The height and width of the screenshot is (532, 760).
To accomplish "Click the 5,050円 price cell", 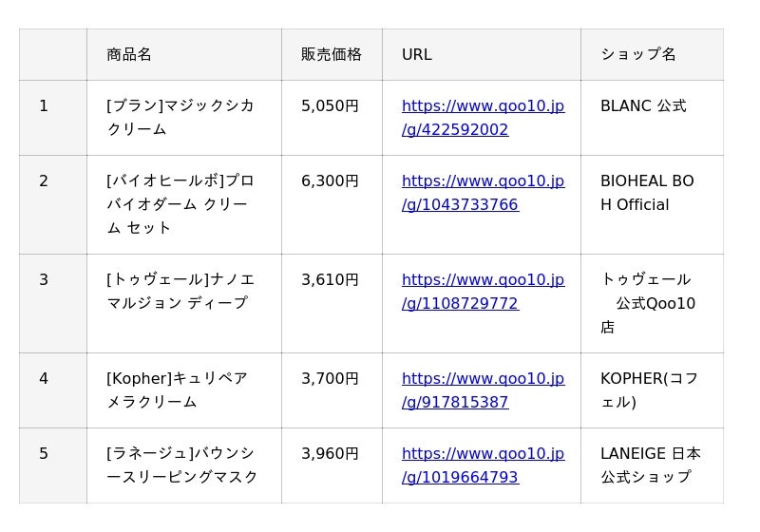I will click(x=330, y=106).
